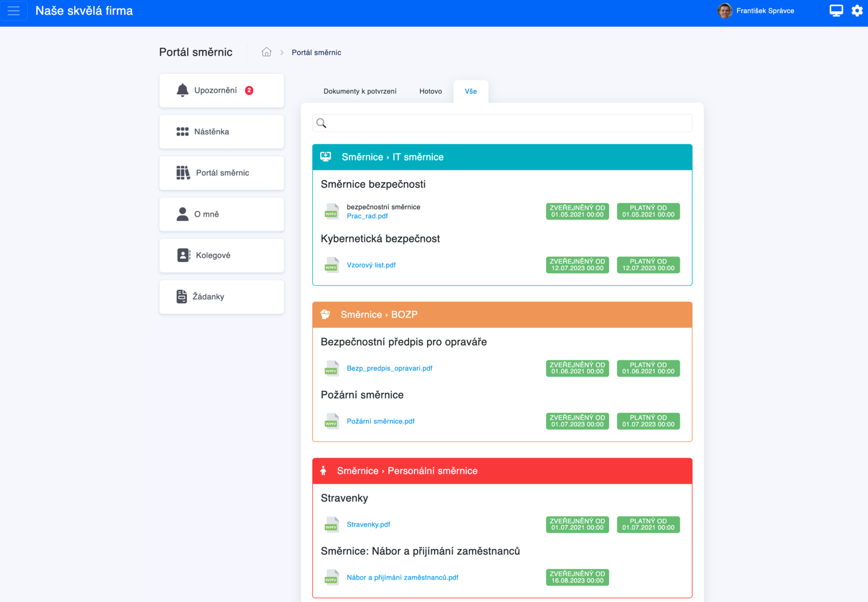Image resolution: width=868 pixels, height=602 pixels.
Task: Click file icon next to Vzorový list.pdf
Action: click(331, 265)
